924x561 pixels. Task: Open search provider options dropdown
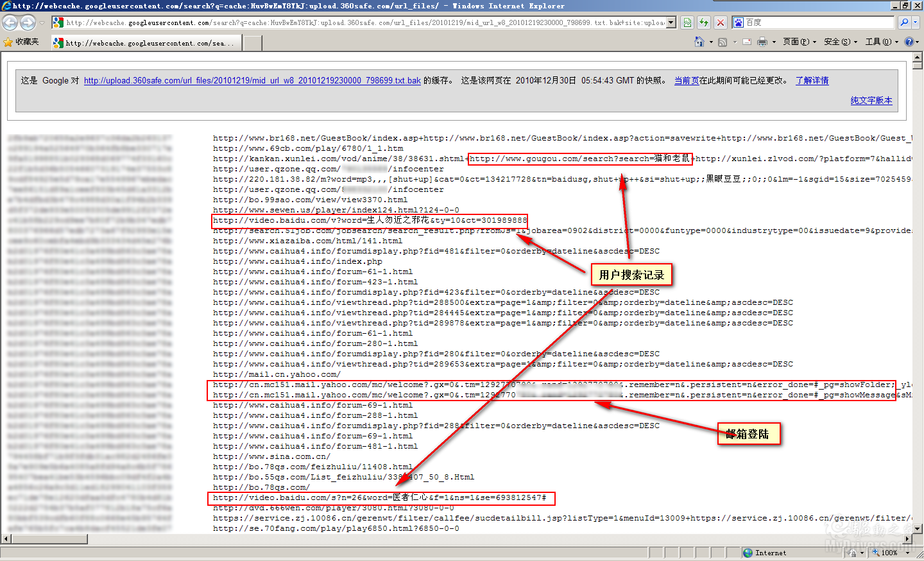pyautogui.click(x=916, y=22)
